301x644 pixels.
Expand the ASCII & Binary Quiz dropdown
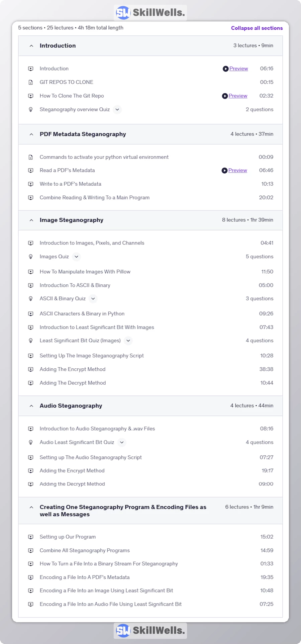click(93, 298)
